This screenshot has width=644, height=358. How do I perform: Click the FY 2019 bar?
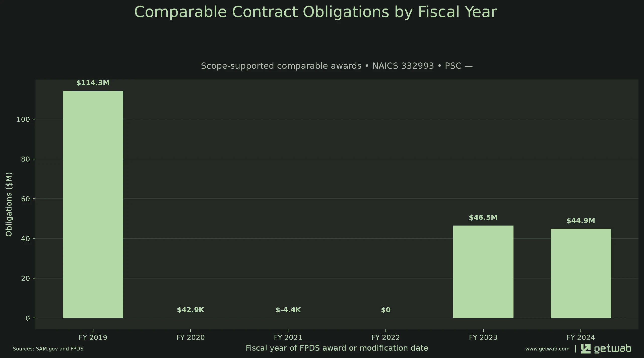93,204
